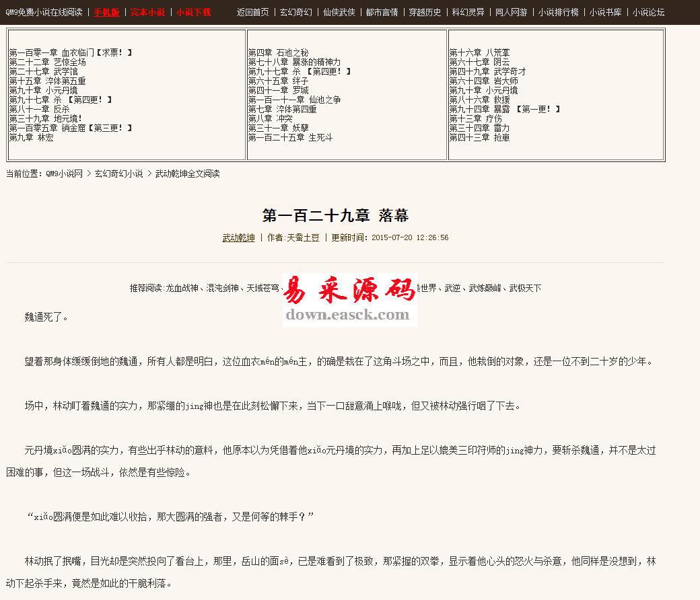This screenshot has width=700, height=600.
Task: Click 武动乾坤全文阅读 breadcrumb link
Action: (x=187, y=174)
